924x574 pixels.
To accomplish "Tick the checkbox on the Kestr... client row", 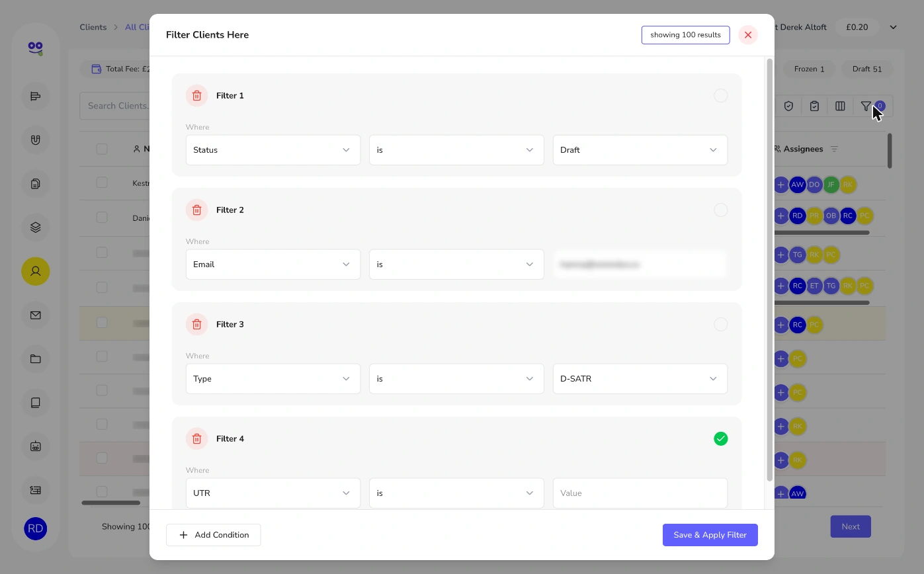I will pos(102,183).
